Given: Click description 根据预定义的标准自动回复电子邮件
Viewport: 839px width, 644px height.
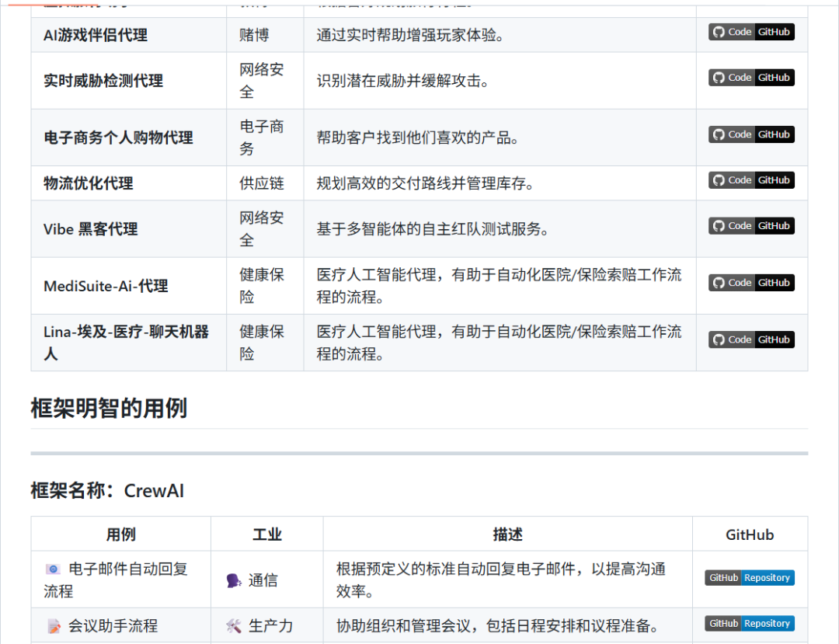Looking at the screenshot, I should (501, 580).
